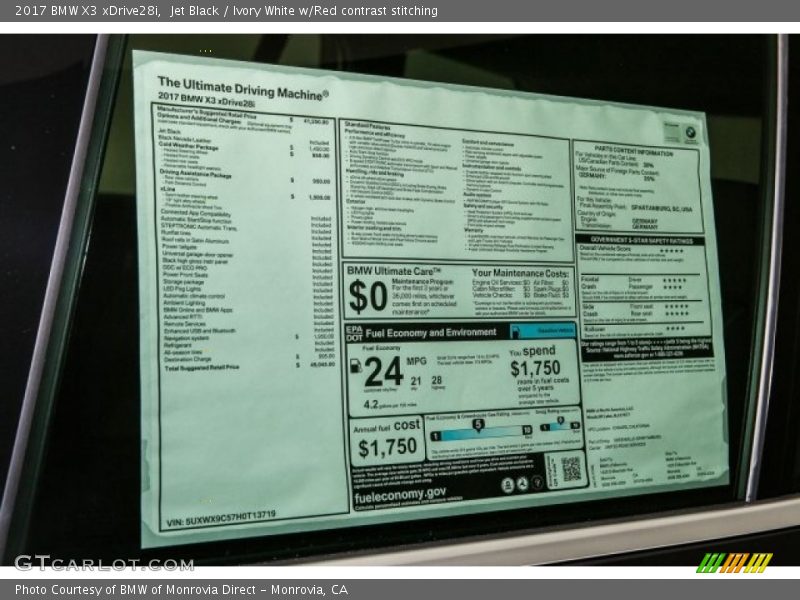Image resolution: width=800 pixels, height=600 pixels.
Task: Click the '21' city MPG value
Action: pos(416,381)
